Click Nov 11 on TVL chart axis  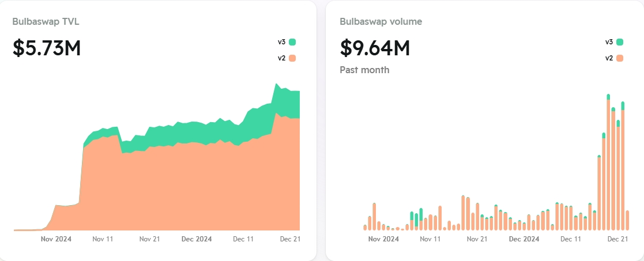point(103,239)
